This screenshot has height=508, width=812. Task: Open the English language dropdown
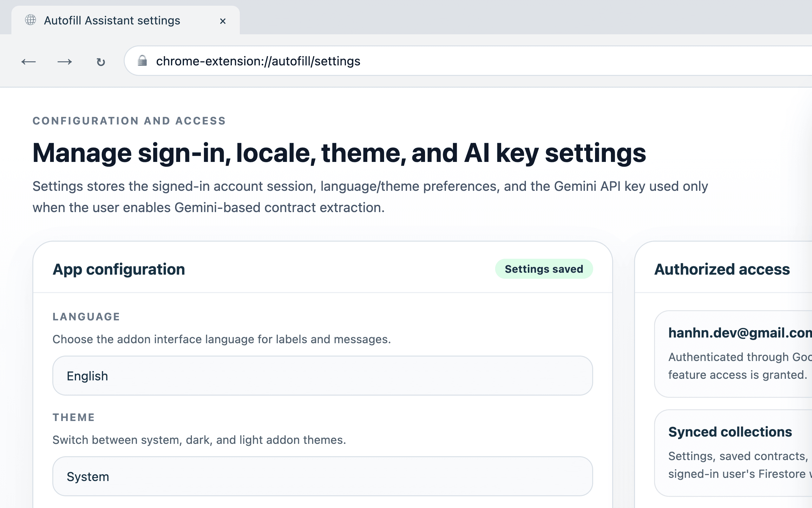click(x=323, y=376)
